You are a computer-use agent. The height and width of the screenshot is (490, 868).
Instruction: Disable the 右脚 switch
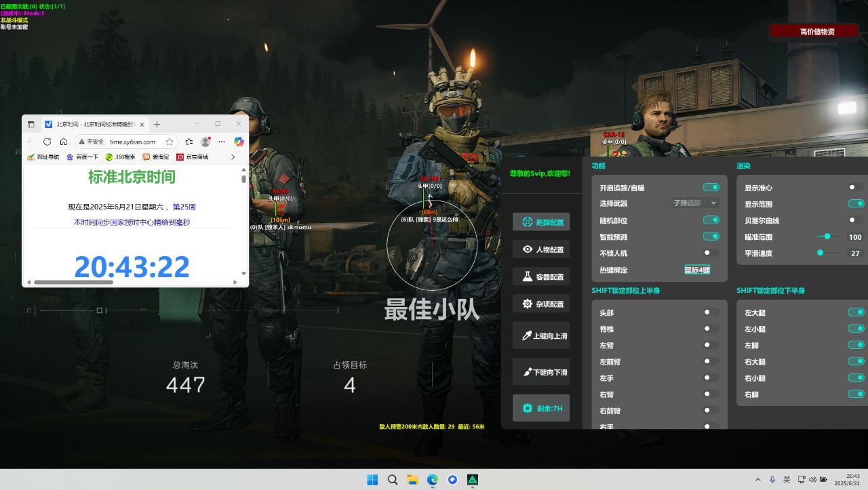856,394
